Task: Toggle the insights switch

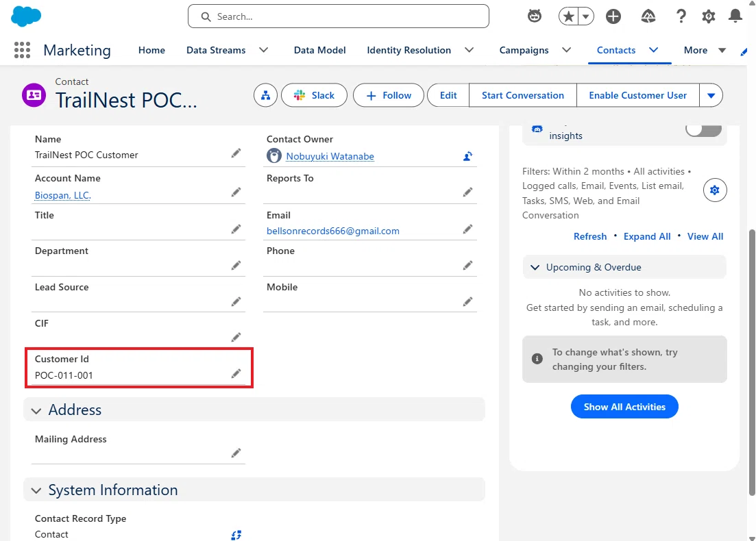Action: pyautogui.click(x=704, y=130)
